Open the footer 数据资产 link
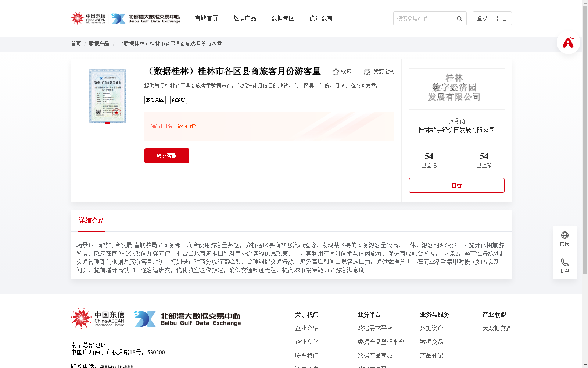Screen dimensions: 588x368 [431, 328]
